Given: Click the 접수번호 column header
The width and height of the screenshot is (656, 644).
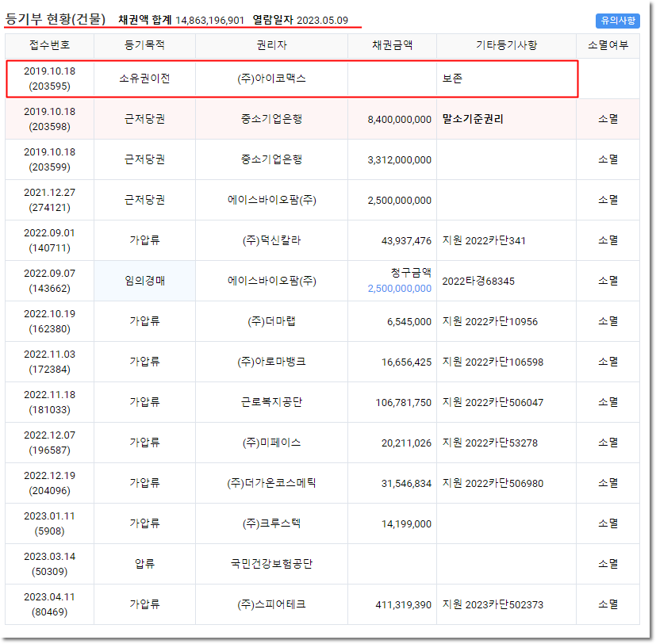Looking at the screenshot, I should click(49, 45).
